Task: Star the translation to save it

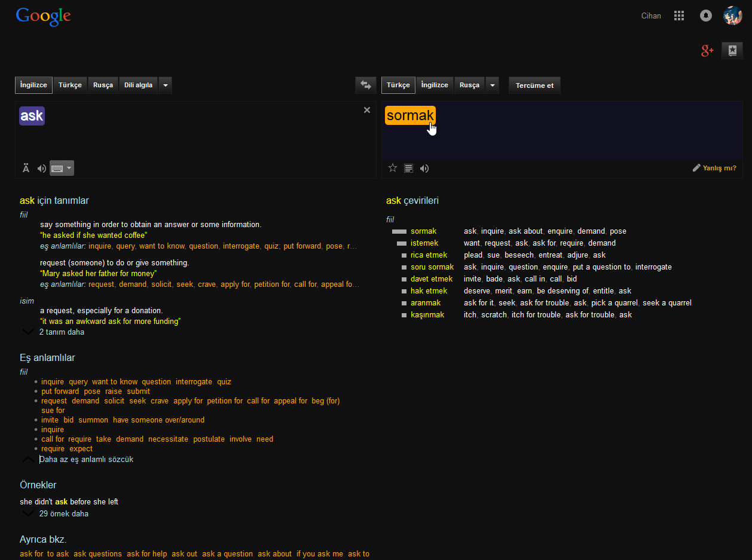Action: 393,168
